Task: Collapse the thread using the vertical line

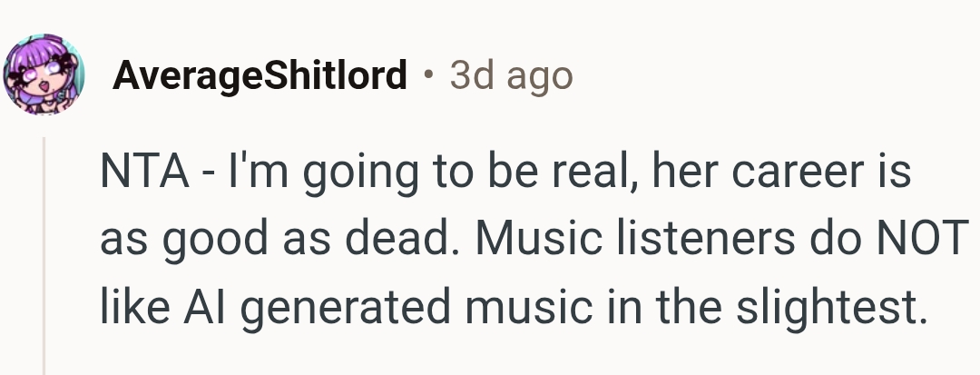Action: click(x=44, y=254)
